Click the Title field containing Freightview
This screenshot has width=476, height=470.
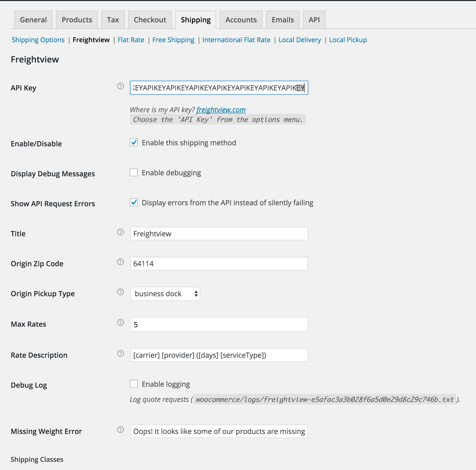[x=219, y=234]
